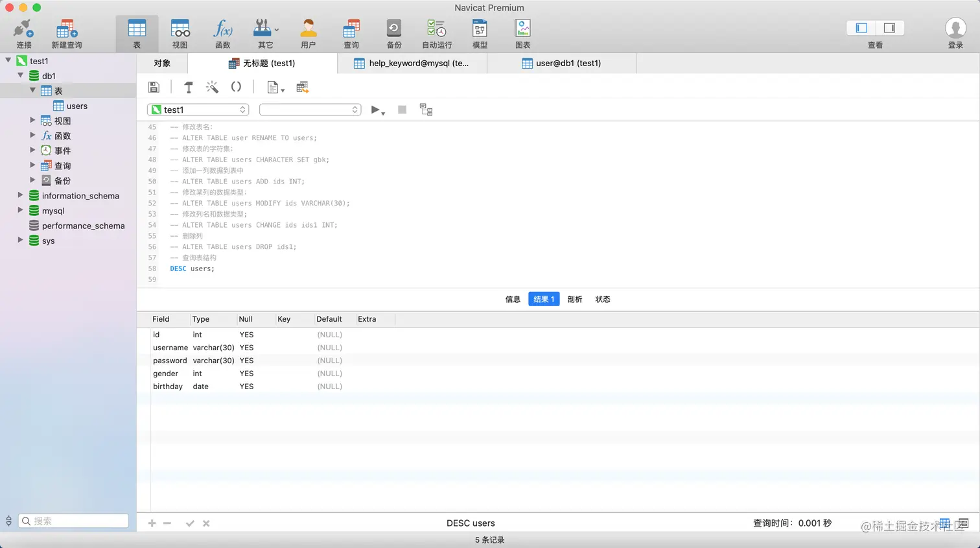Select the username field cell
The height and width of the screenshot is (548, 980).
pos(170,348)
